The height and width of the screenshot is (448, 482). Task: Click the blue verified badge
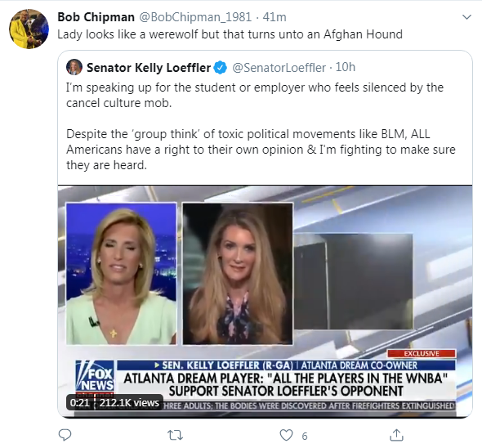click(221, 67)
